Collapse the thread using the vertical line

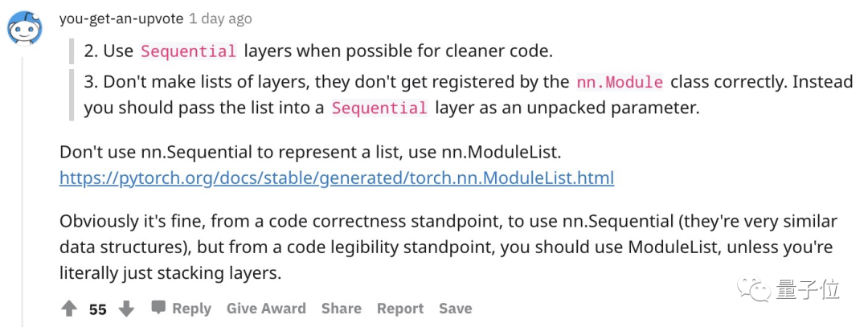pyautogui.click(x=23, y=185)
